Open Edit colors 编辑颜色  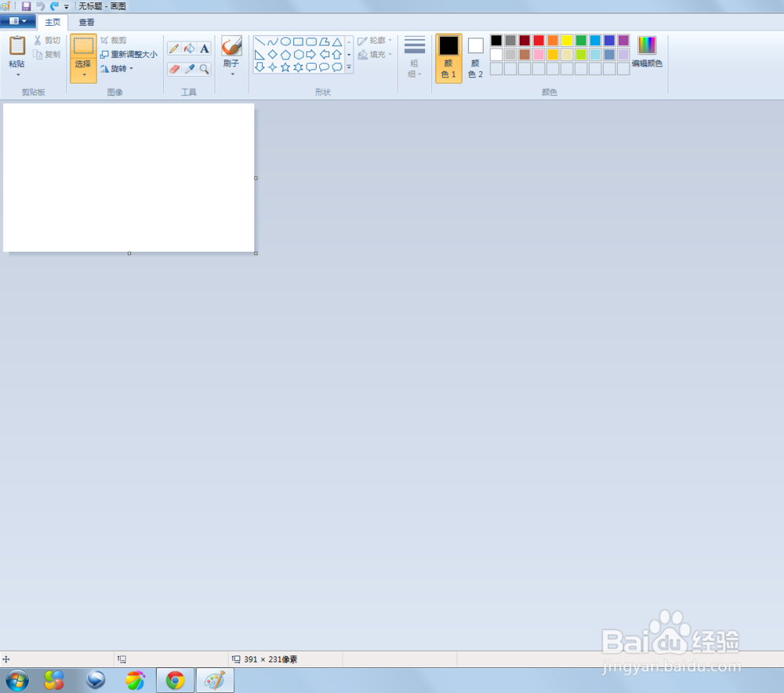tap(647, 52)
